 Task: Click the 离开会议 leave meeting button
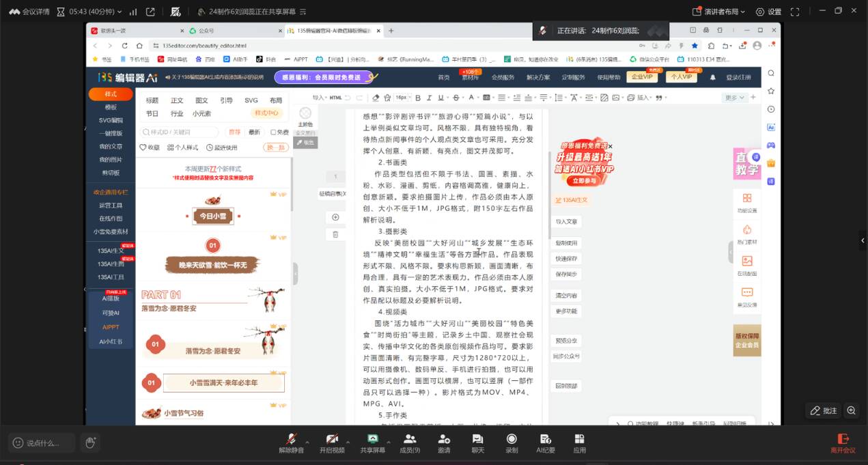pos(842,442)
